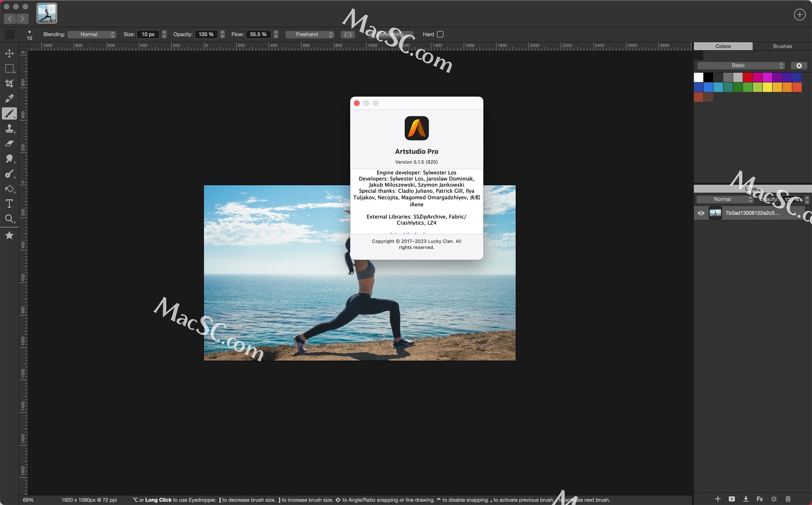Go back with the left arrow button
Viewport: 812px width, 505px height.
pos(10,19)
